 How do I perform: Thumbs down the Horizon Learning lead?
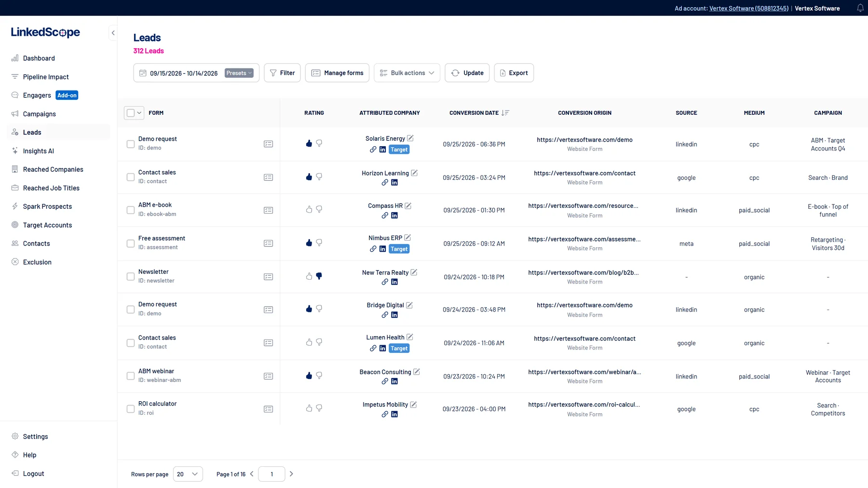click(319, 176)
